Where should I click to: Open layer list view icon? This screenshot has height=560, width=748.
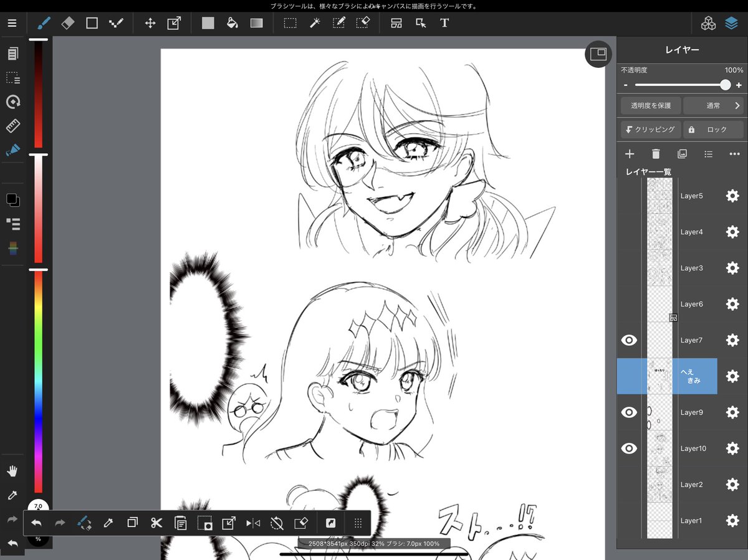point(708,154)
